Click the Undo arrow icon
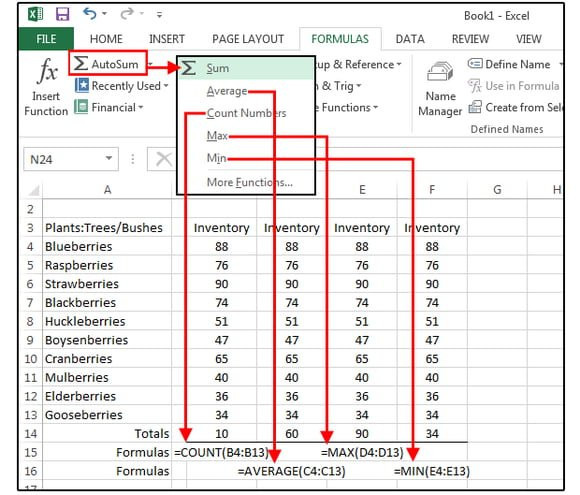 coord(90,14)
